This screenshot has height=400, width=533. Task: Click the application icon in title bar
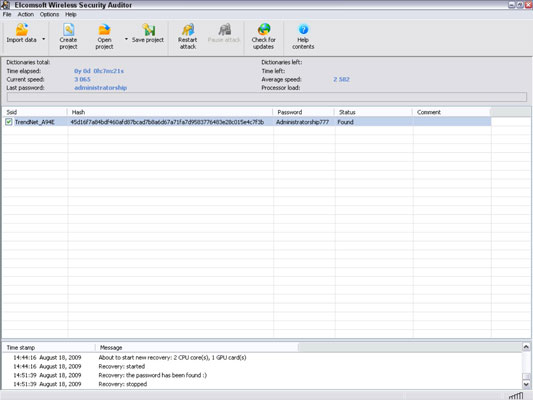click(5, 5)
